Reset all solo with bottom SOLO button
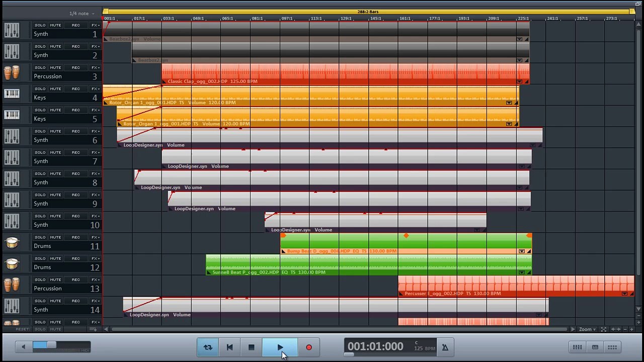This screenshot has width=644, height=362. [40, 329]
